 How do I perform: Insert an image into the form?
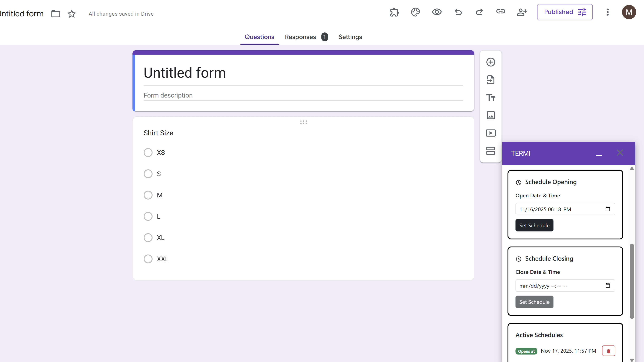tap(490, 115)
